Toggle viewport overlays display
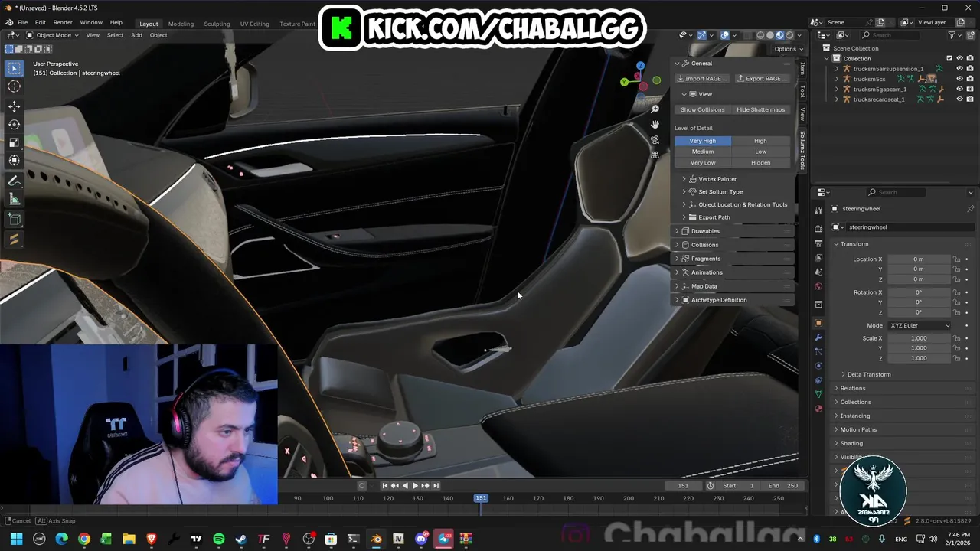This screenshot has height=551, width=980. tap(725, 35)
